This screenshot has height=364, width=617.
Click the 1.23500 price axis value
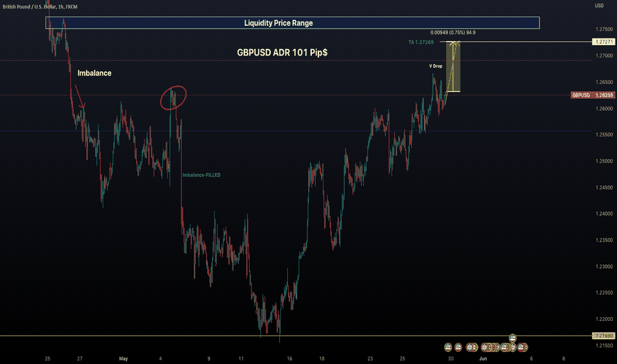604,240
